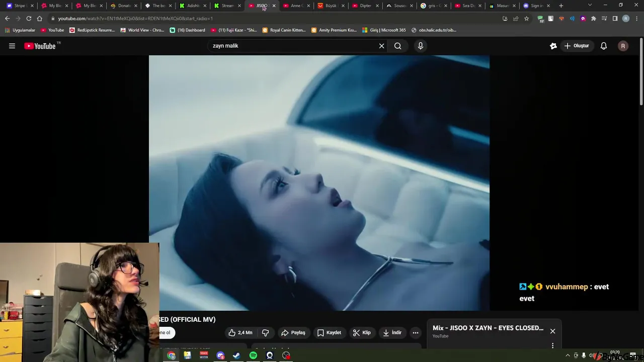The image size is (644, 362).
Task: Close the JISOO YouTube tab
Action: tap(274, 6)
